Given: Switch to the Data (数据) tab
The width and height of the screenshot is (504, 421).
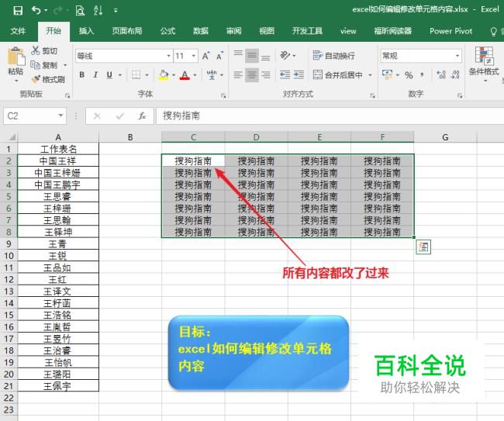Looking at the screenshot, I should pyautogui.click(x=201, y=31).
